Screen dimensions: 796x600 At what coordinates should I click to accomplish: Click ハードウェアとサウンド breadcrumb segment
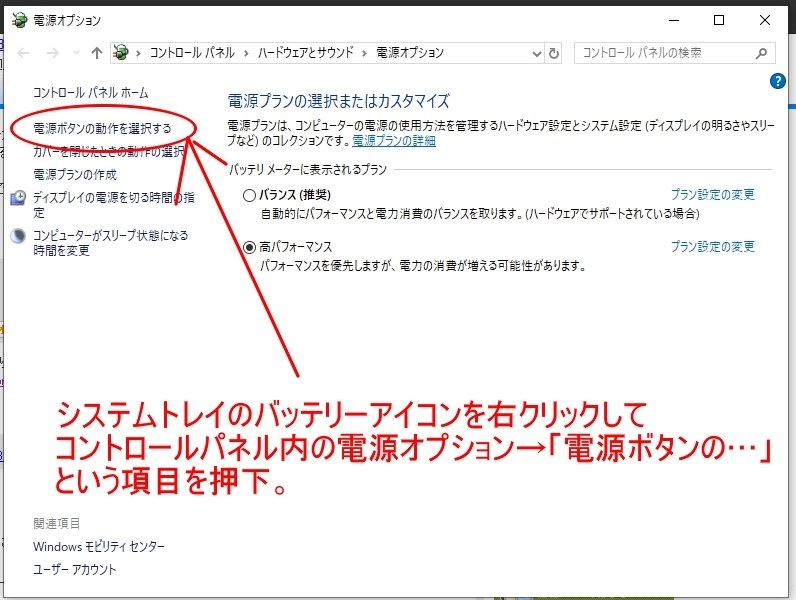click(306, 53)
